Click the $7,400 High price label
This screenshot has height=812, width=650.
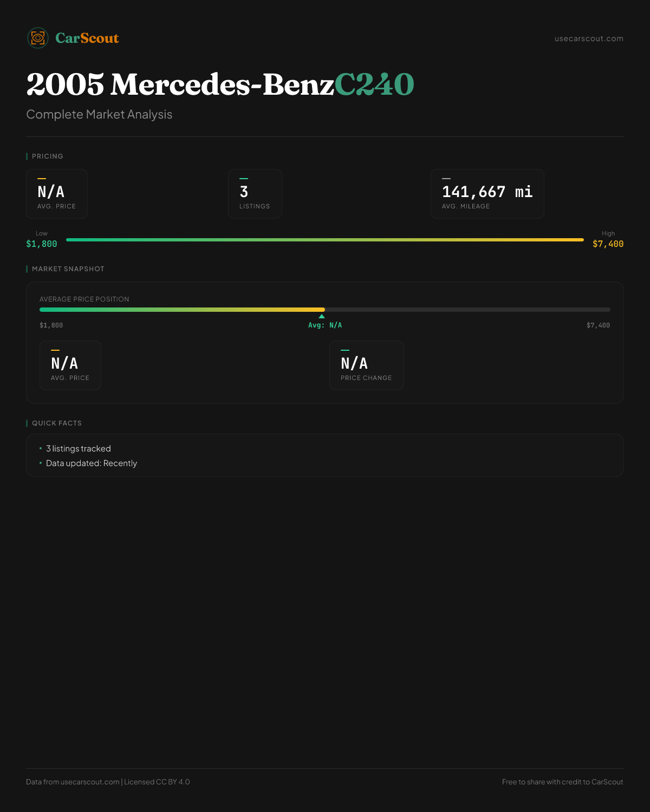[x=608, y=244]
